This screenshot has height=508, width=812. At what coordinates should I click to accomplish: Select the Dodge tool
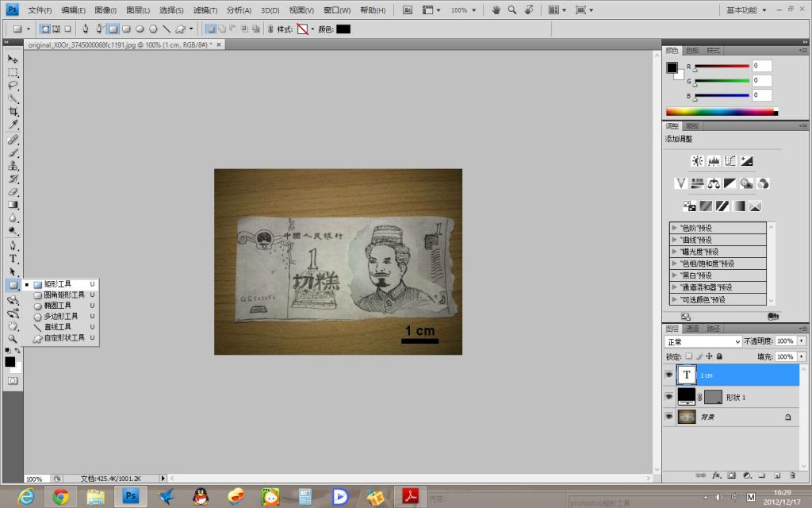(13, 231)
